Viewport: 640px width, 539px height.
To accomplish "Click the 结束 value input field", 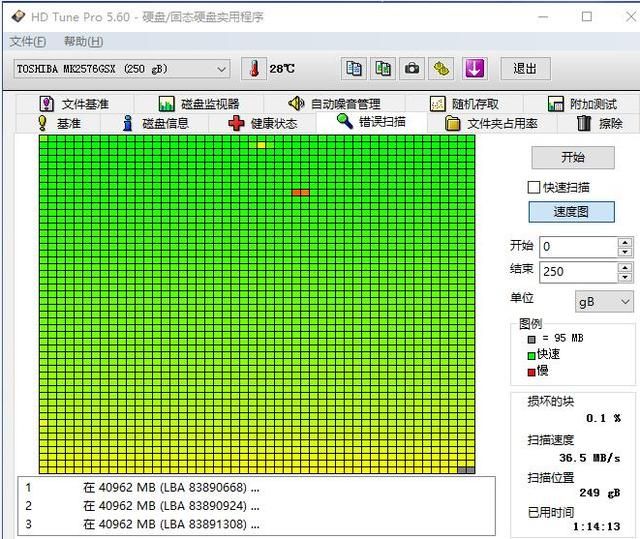I will coord(579,272).
